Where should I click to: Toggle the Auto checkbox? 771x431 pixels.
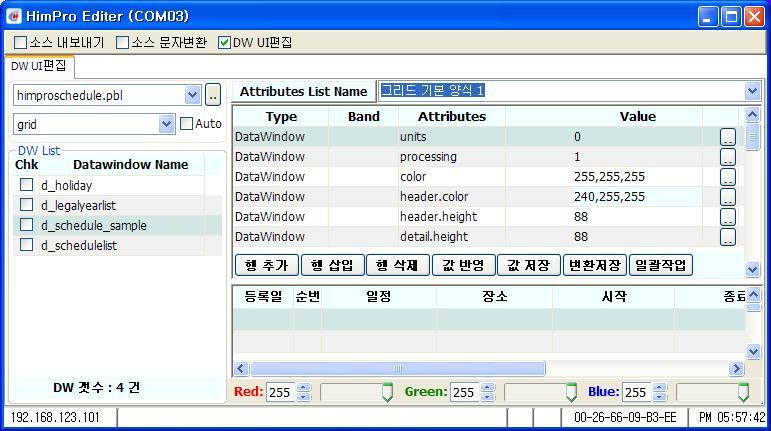point(186,124)
